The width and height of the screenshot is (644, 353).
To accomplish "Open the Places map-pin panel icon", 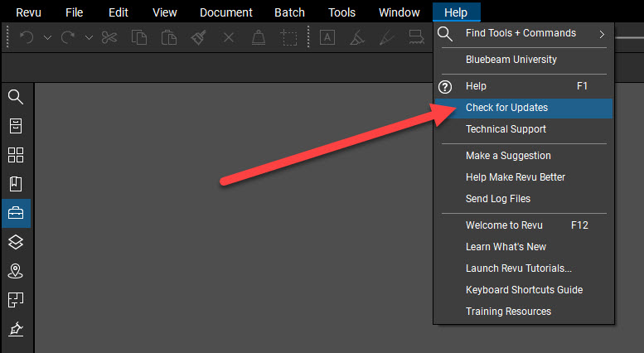I will coord(16,271).
